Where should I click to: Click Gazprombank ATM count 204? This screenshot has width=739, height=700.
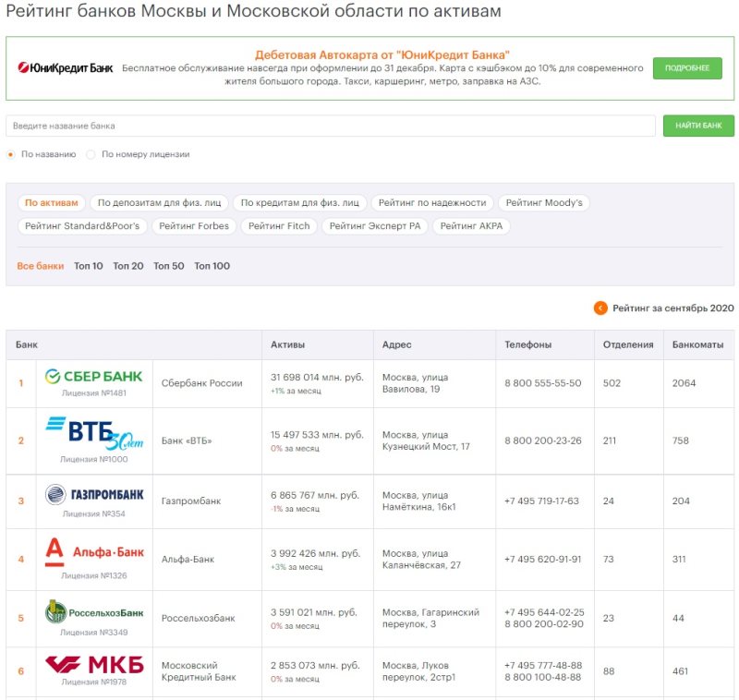point(681,501)
